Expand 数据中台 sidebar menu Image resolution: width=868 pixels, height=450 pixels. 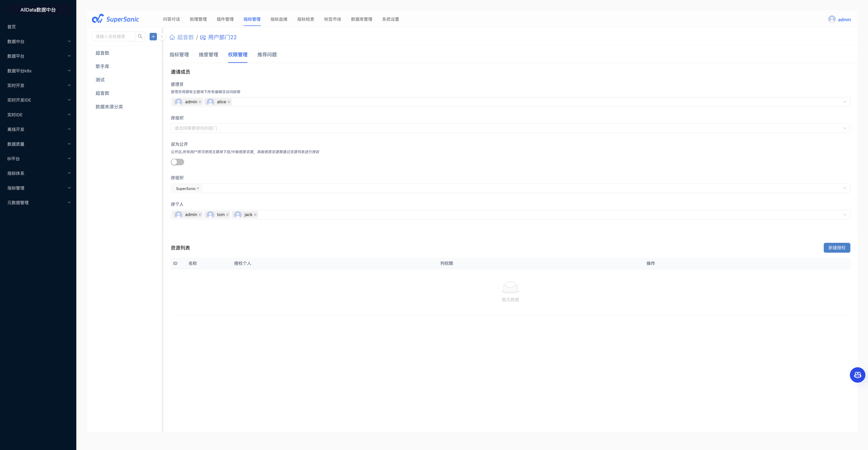(x=38, y=41)
